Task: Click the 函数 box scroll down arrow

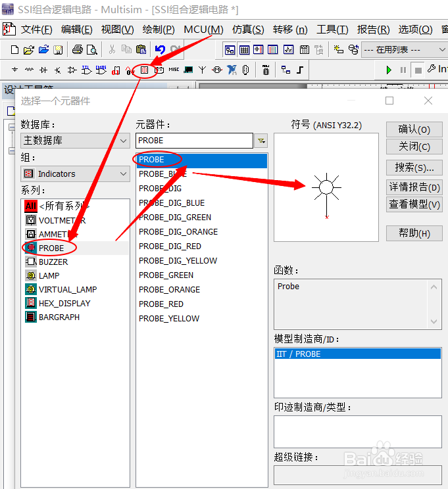Action: point(434,321)
